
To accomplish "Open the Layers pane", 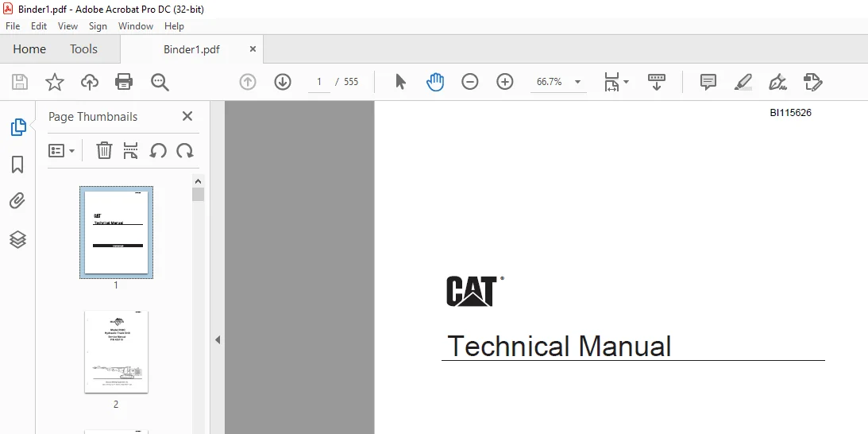I will coord(17,239).
